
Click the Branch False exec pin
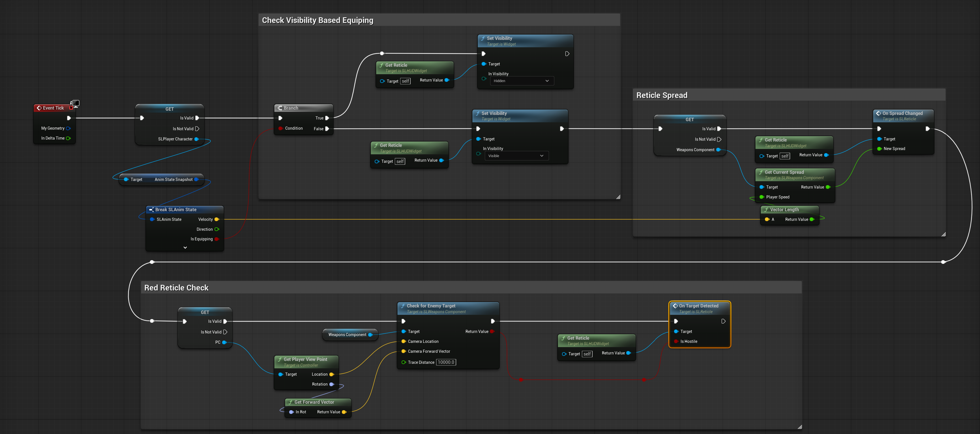click(327, 129)
